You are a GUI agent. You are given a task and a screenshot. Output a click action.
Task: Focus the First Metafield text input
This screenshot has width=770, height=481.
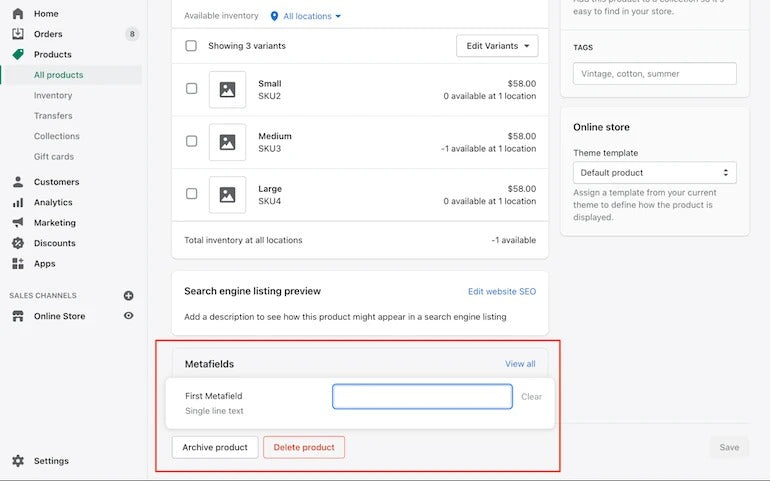point(422,397)
